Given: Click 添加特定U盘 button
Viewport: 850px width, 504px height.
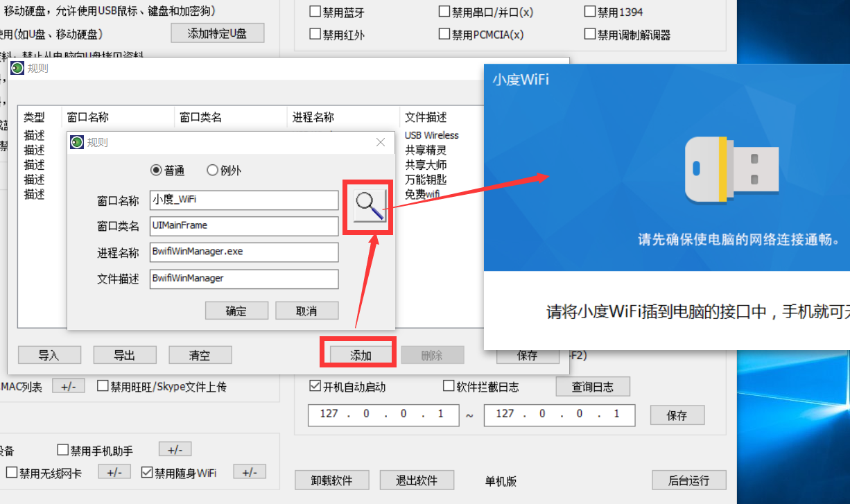Looking at the screenshot, I should coord(218,33).
